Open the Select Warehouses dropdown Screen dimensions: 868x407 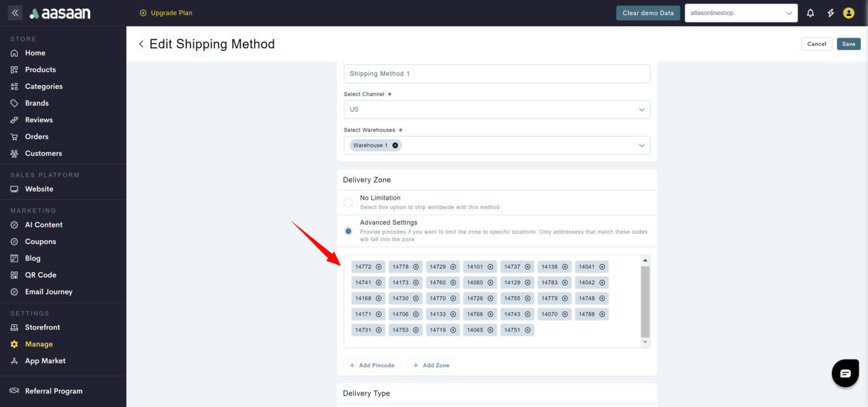(x=641, y=146)
